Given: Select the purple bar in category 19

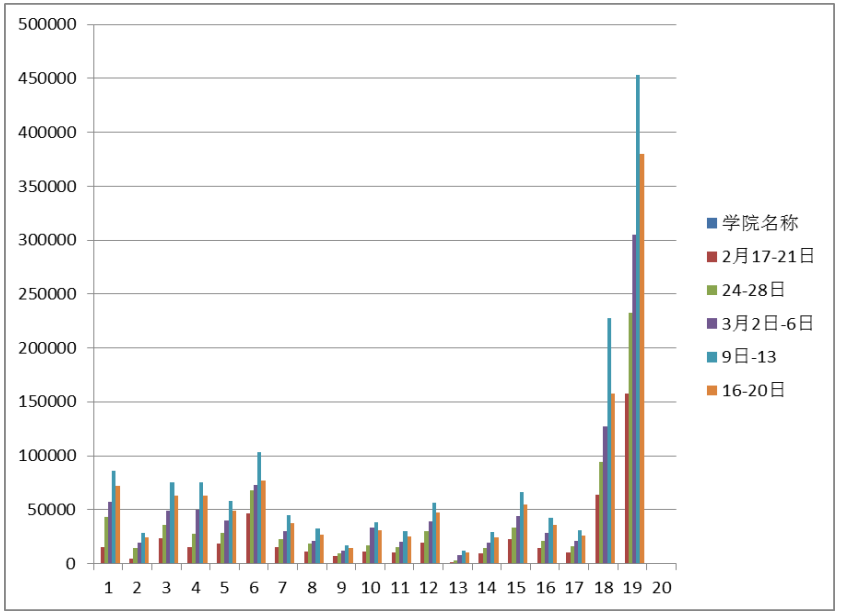Looking at the screenshot, I should [x=633, y=400].
